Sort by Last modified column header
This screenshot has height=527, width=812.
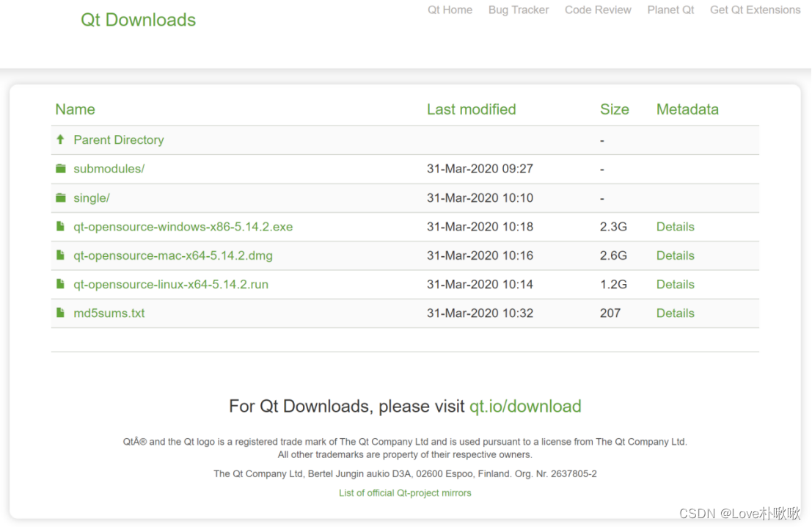click(471, 109)
